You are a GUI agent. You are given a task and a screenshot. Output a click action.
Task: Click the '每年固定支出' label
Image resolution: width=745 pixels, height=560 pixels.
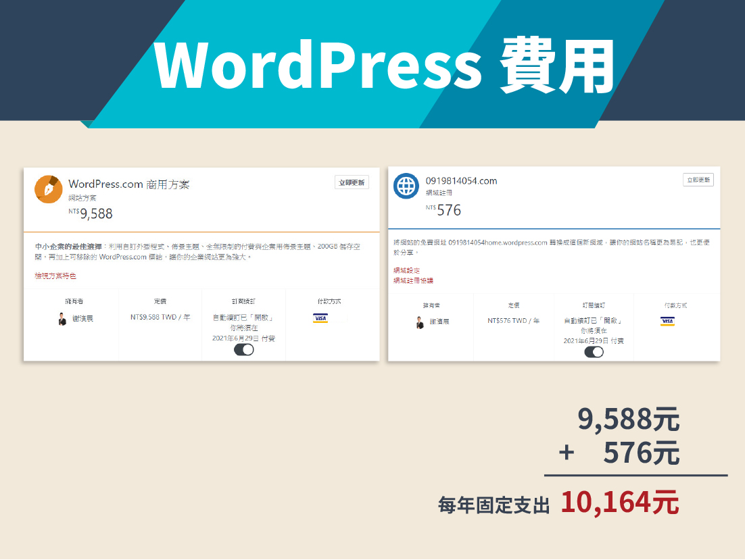pos(494,505)
